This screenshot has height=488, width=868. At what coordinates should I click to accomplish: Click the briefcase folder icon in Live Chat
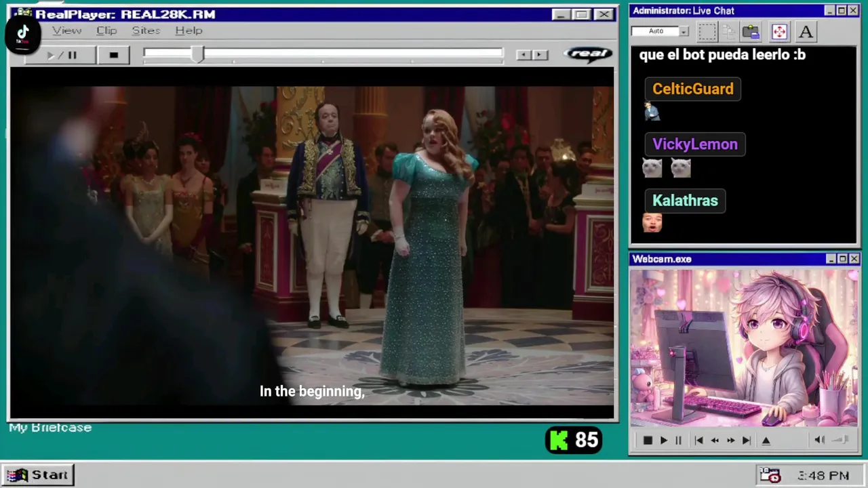pos(751,31)
